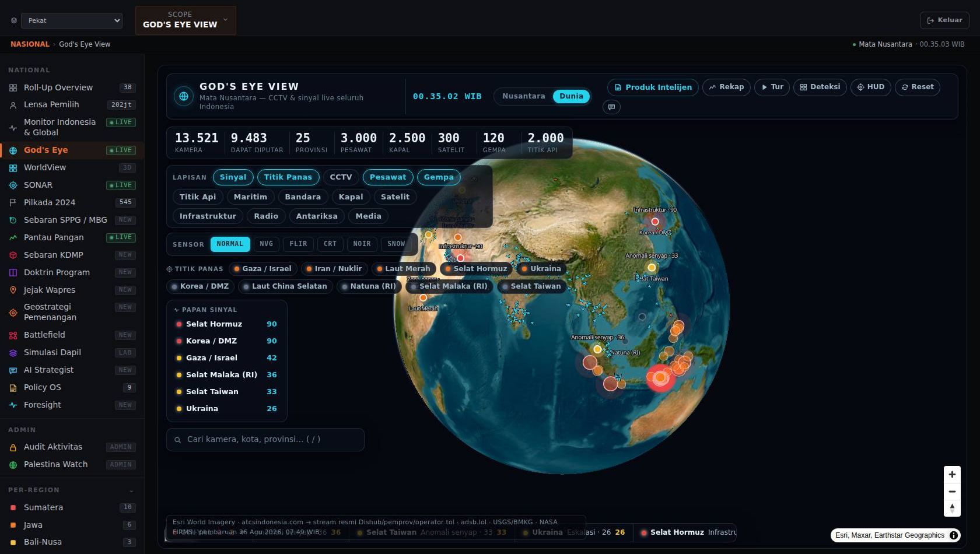Zoom out with the map minus button
Image resolution: width=980 pixels, height=554 pixels.
point(952,492)
